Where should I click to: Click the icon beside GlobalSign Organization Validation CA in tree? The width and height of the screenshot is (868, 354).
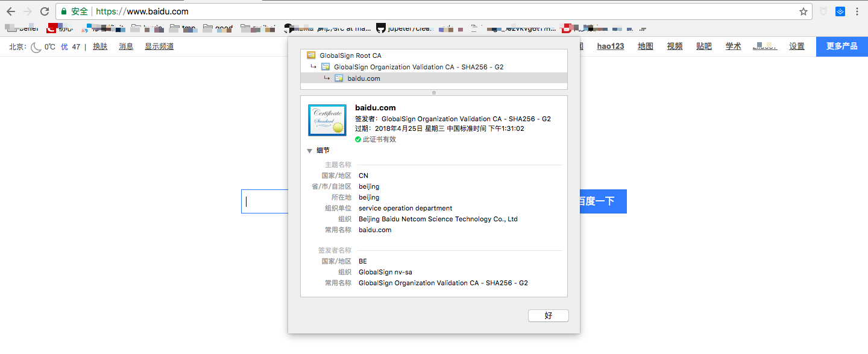point(325,67)
